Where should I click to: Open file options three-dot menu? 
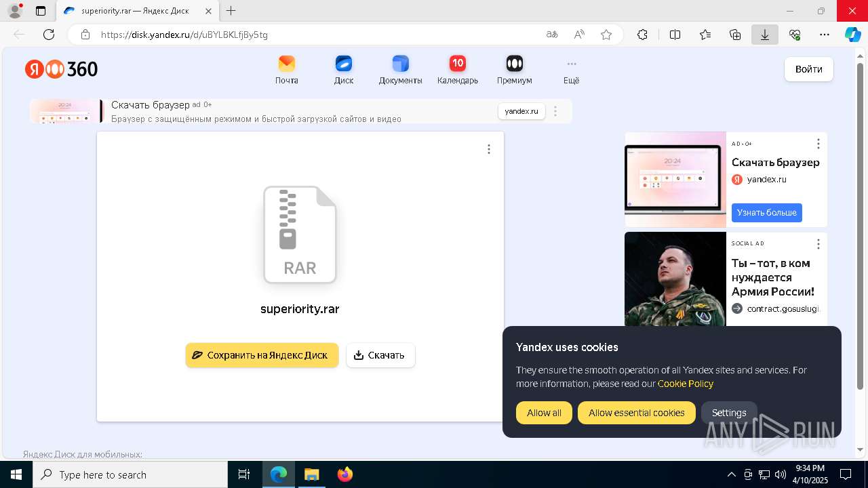tap(489, 149)
